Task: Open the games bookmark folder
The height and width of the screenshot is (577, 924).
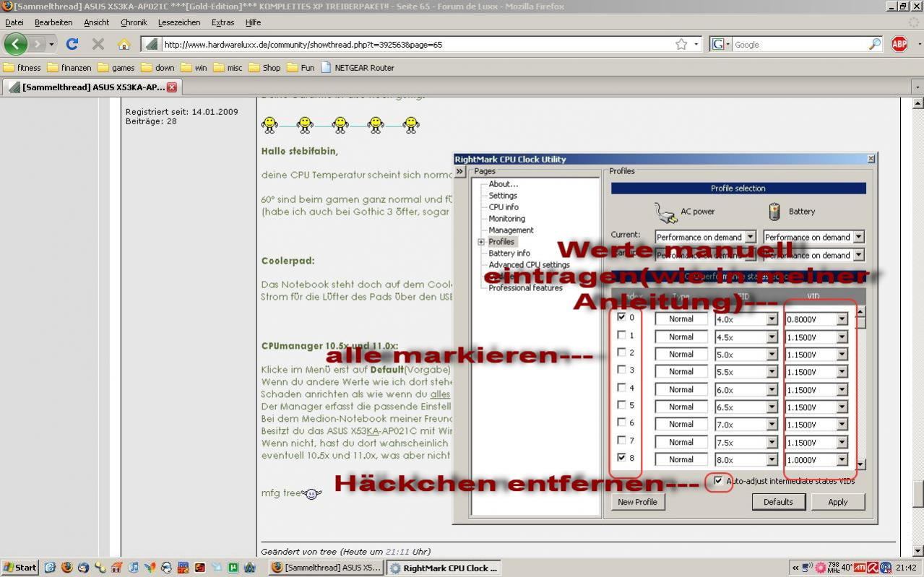Action: click(x=116, y=68)
